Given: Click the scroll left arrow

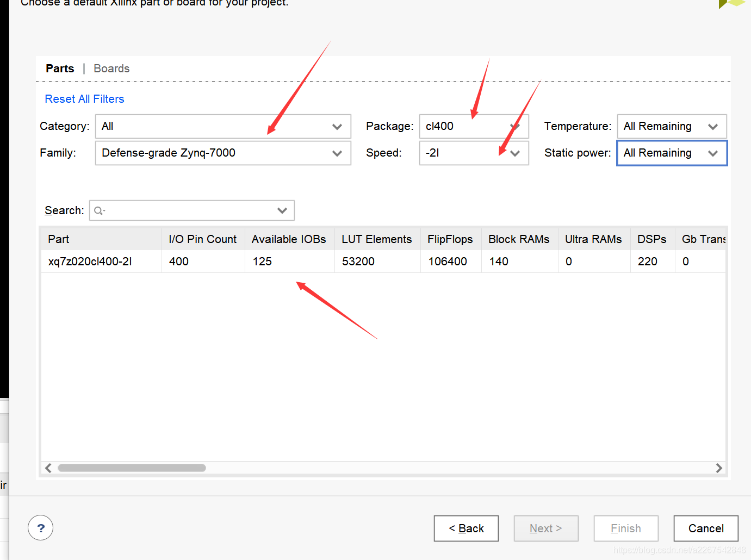Looking at the screenshot, I should (48, 468).
